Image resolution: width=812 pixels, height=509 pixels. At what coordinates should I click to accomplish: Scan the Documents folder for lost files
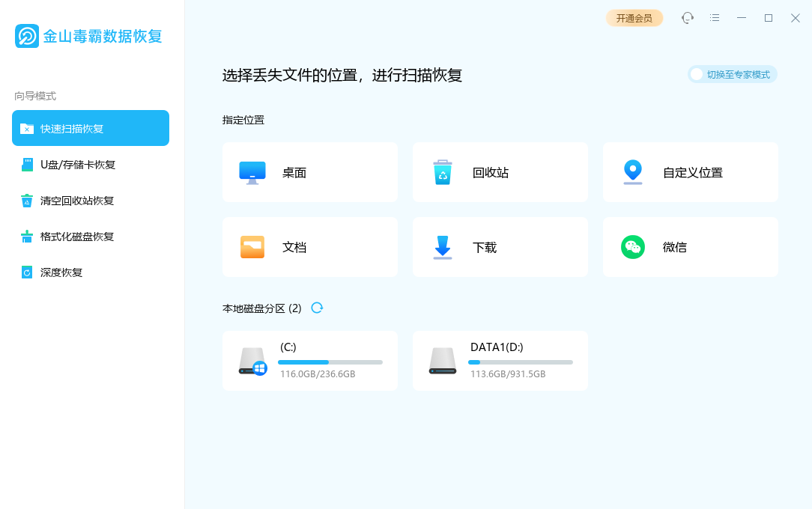click(x=309, y=247)
